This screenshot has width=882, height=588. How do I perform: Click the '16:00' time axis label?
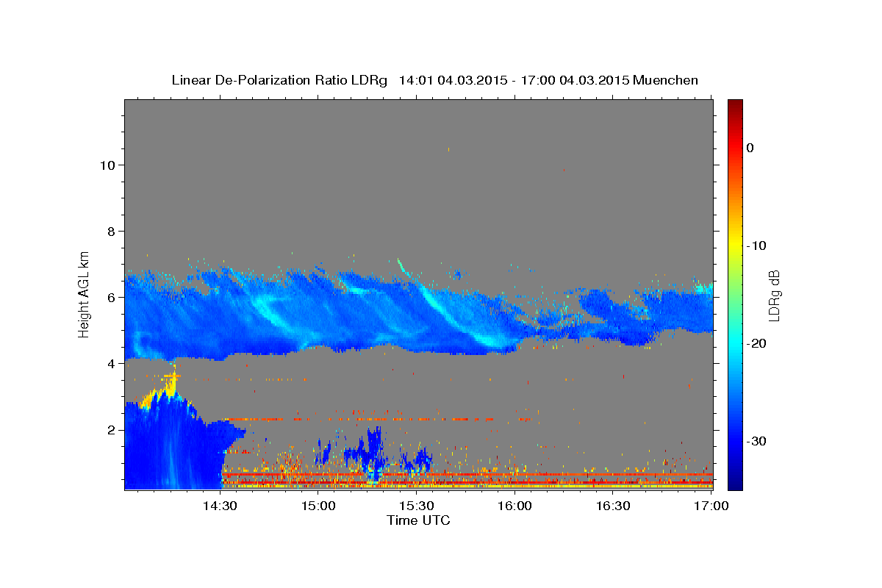514,506
